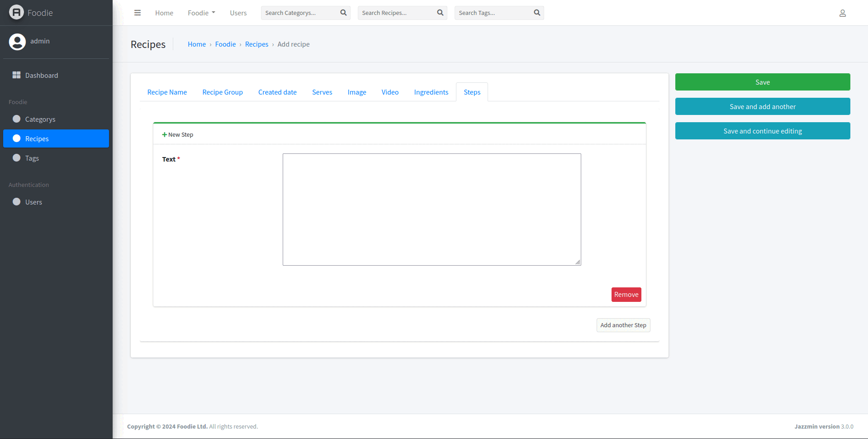Open Dashboard in the sidebar
This screenshot has height=439, width=868.
56,75
